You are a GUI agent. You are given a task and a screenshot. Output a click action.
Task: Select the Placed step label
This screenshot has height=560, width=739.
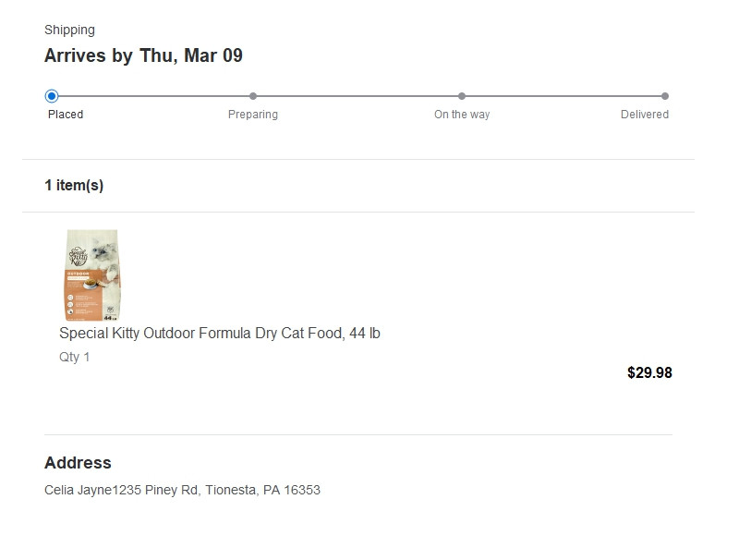66,115
